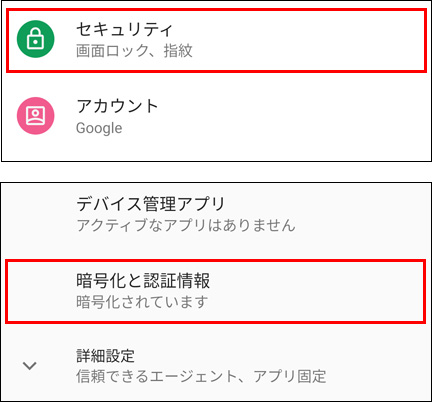
Task: Expand 詳細設定 using the chevron arrow
Action: pos(30,366)
